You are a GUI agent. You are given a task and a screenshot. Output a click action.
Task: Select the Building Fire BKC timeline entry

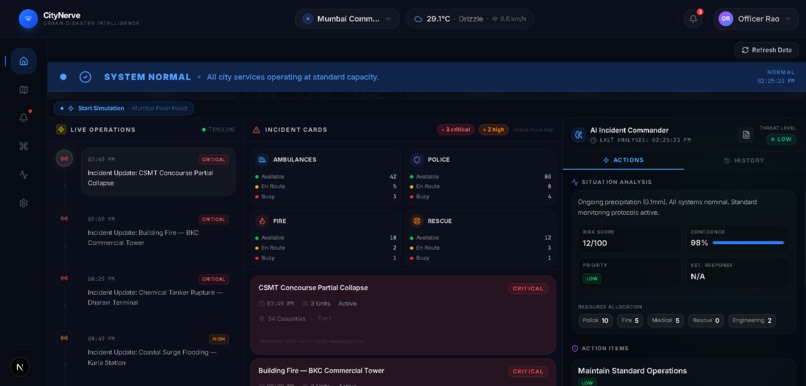(158, 231)
